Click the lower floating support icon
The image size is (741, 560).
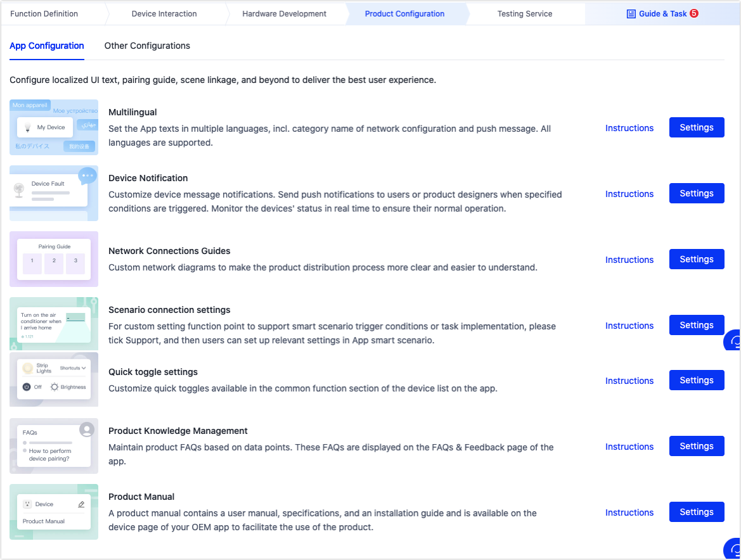click(734, 549)
